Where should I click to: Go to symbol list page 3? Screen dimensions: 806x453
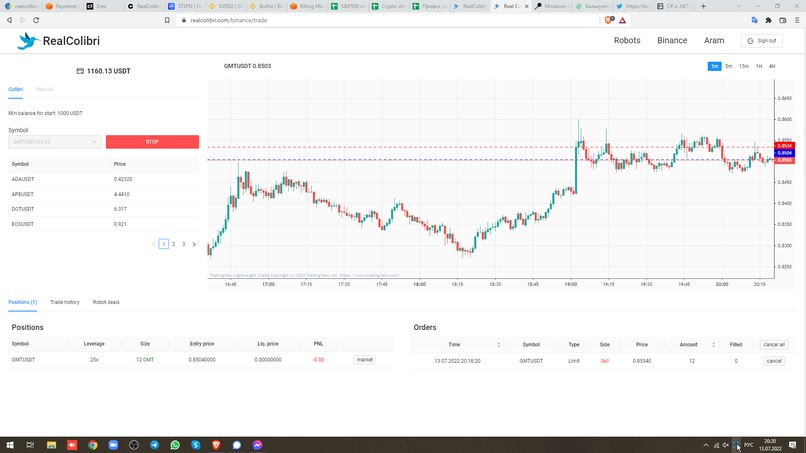[184, 244]
